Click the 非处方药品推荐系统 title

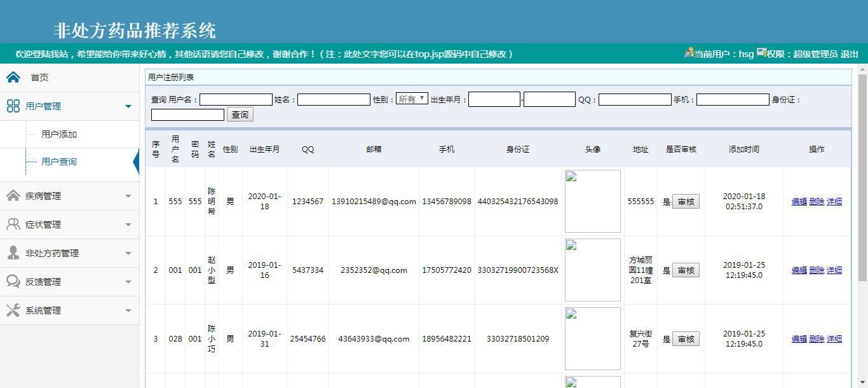click(135, 31)
